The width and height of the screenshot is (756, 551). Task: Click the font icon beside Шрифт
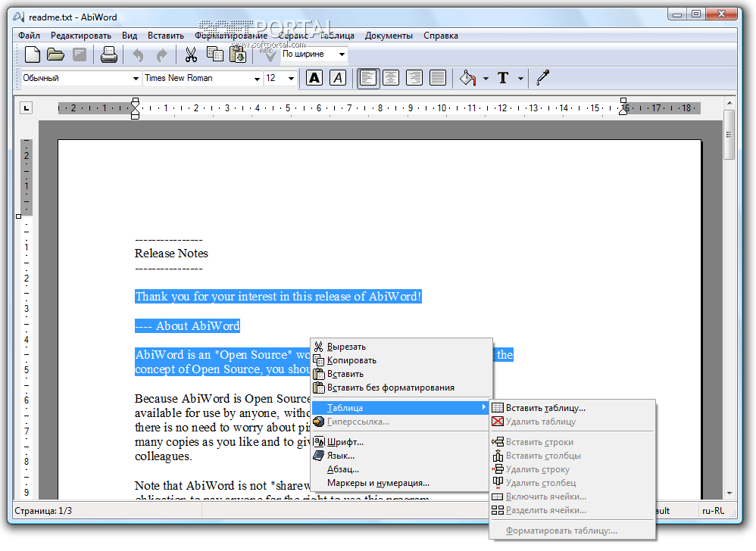(x=319, y=442)
